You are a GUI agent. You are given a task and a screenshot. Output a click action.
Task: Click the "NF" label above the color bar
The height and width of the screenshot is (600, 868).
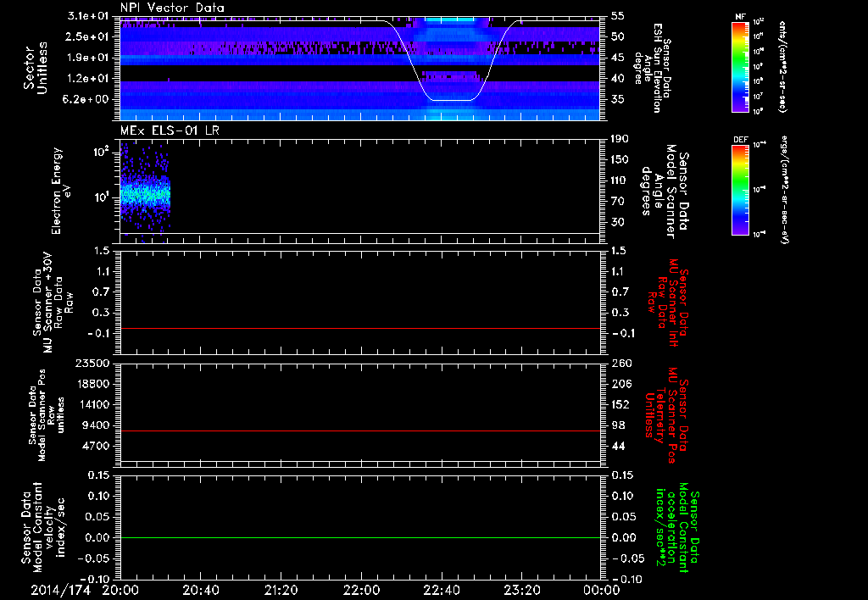pos(741,17)
